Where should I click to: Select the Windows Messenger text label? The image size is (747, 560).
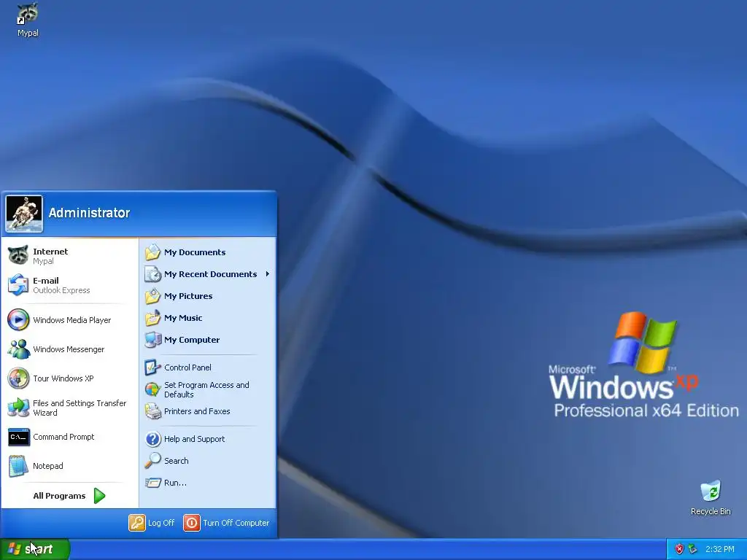pos(69,349)
